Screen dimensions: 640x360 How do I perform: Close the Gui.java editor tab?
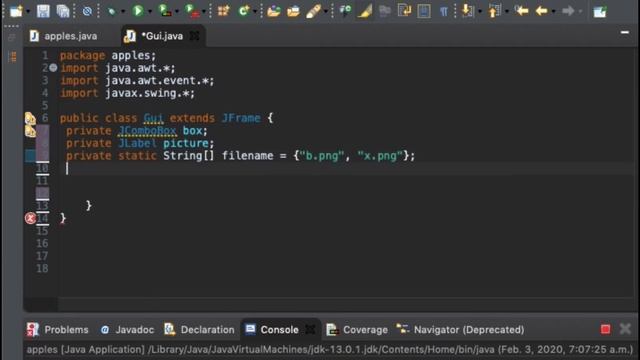pyautogui.click(x=195, y=36)
